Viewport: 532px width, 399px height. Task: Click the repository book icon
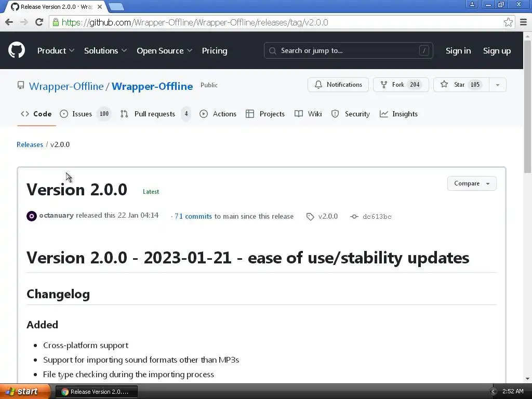21,85
